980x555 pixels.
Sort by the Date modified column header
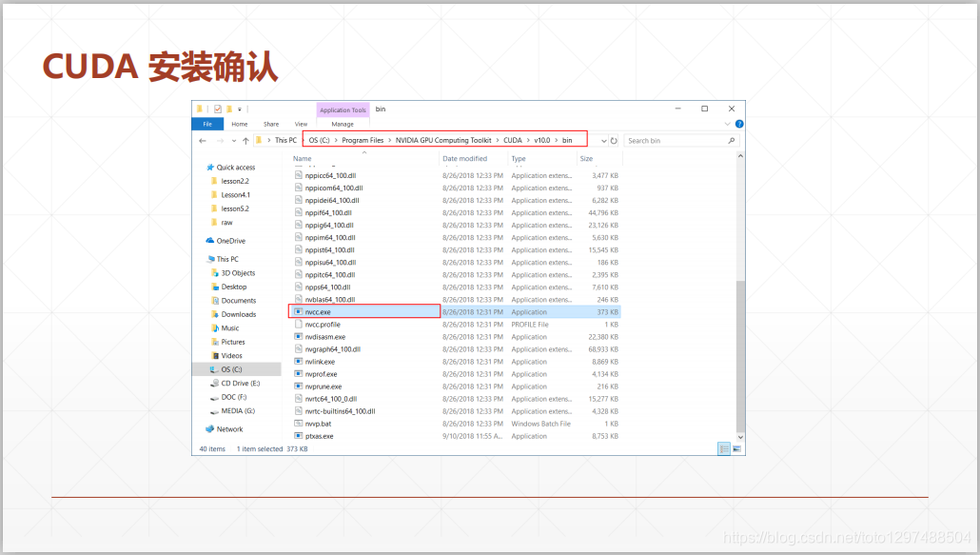[x=464, y=159]
